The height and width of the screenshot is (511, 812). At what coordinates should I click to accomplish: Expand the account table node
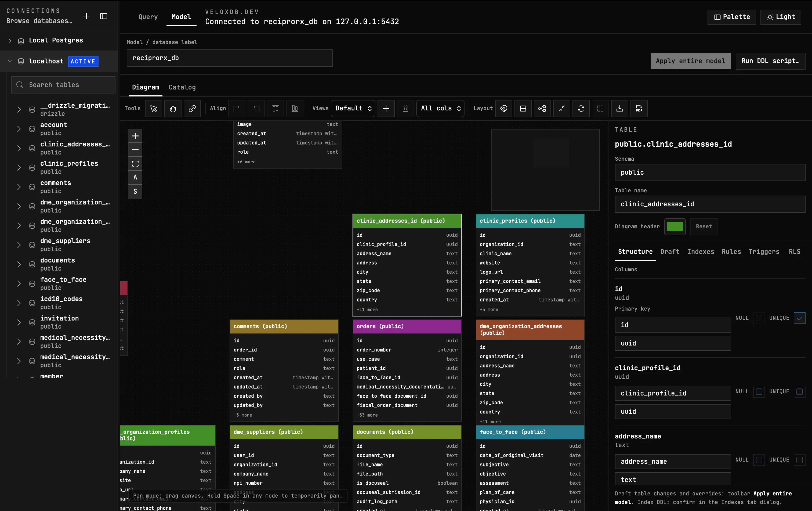coord(19,129)
